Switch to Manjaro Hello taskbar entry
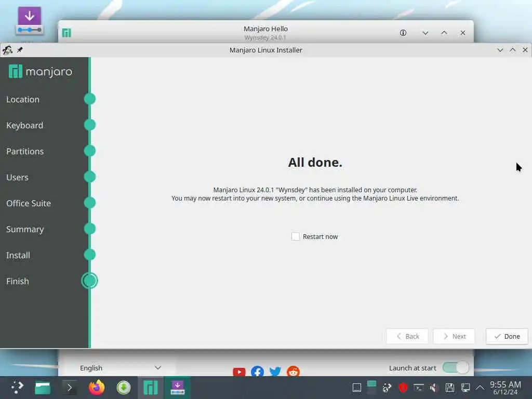 151,388
